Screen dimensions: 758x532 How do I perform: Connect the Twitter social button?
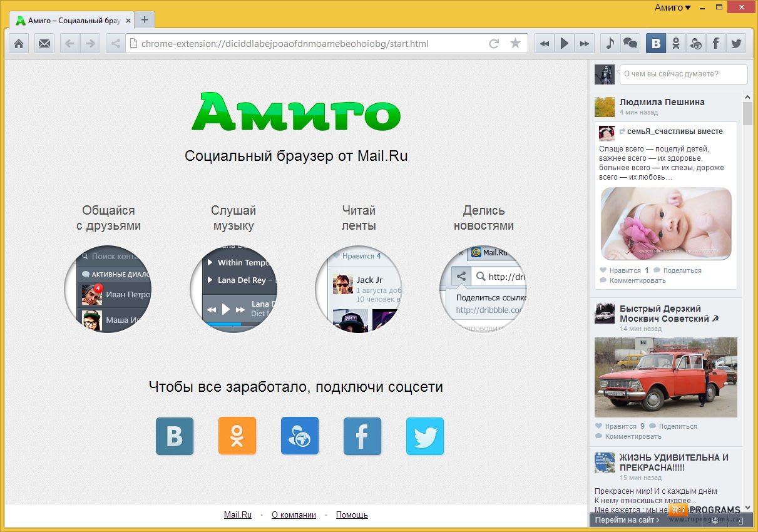click(x=425, y=436)
